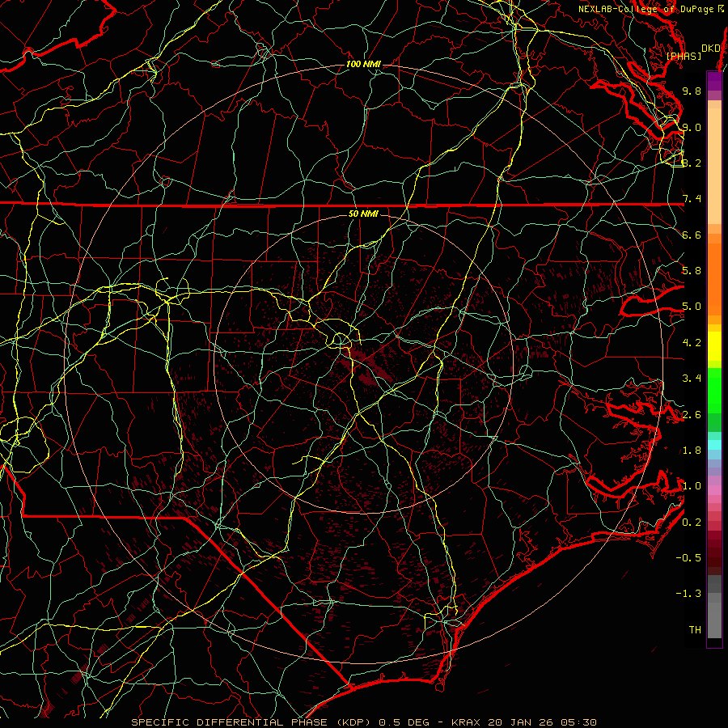Click the 4.2 value on the color scale
This screenshot has height=728, width=728.
pos(692,343)
